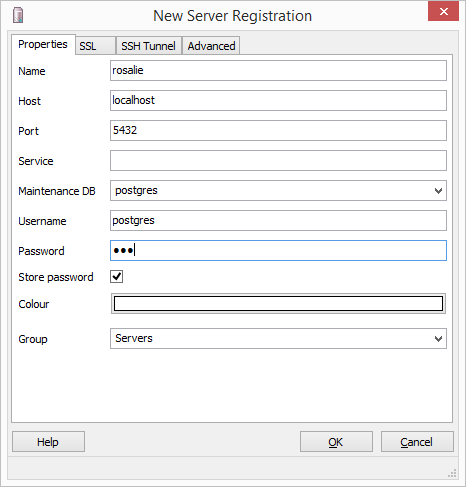The width and height of the screenshot is (466, 487).
Task: Click into the Host field with localhost
Action: tap(278, 100)
